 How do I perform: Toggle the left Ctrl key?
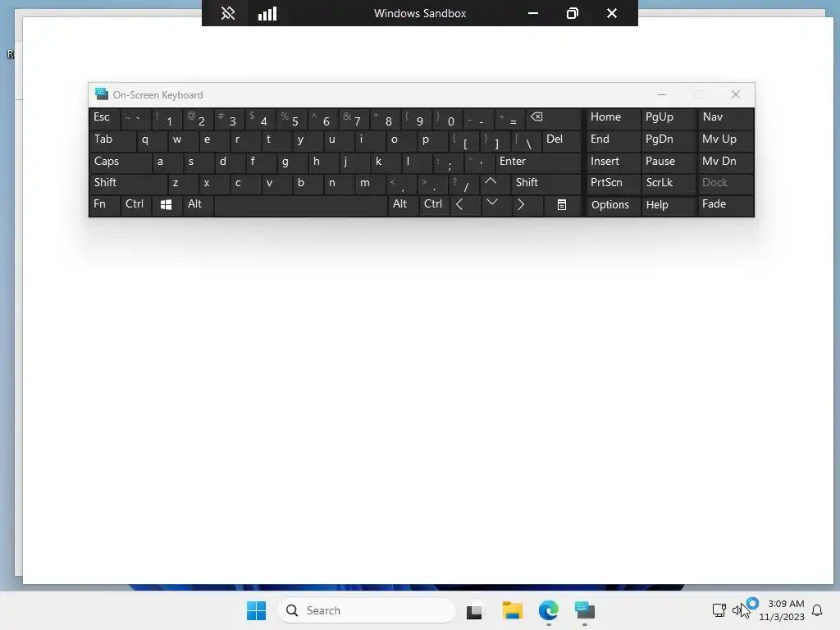point(135,204)
